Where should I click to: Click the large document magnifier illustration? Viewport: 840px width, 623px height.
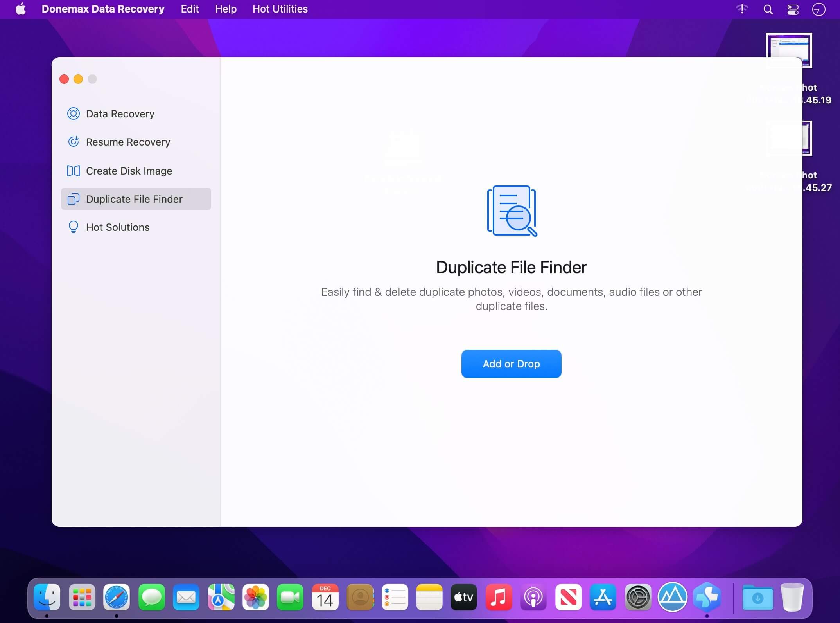(512, 211)
